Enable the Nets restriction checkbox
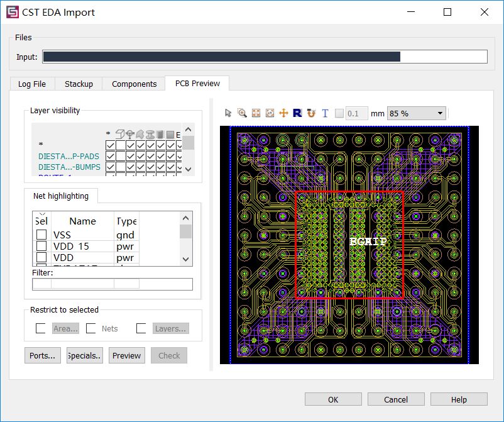 (x=91, y=328)
